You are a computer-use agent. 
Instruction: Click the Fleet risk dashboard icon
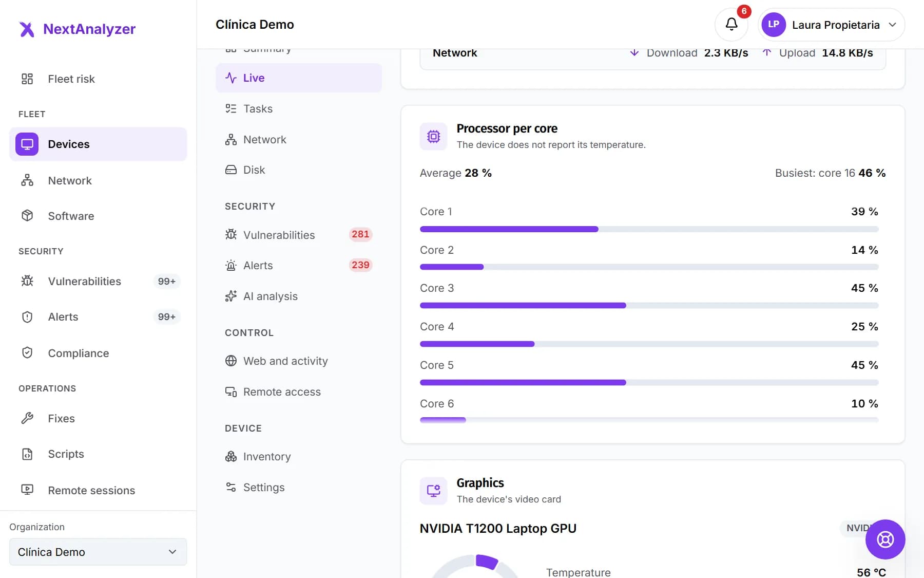(x=27, y=79)
